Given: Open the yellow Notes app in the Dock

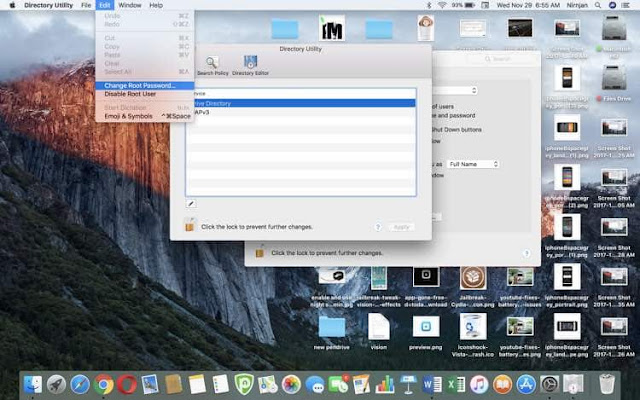Looking at the screenshot, I should click(x=198, y=385).
